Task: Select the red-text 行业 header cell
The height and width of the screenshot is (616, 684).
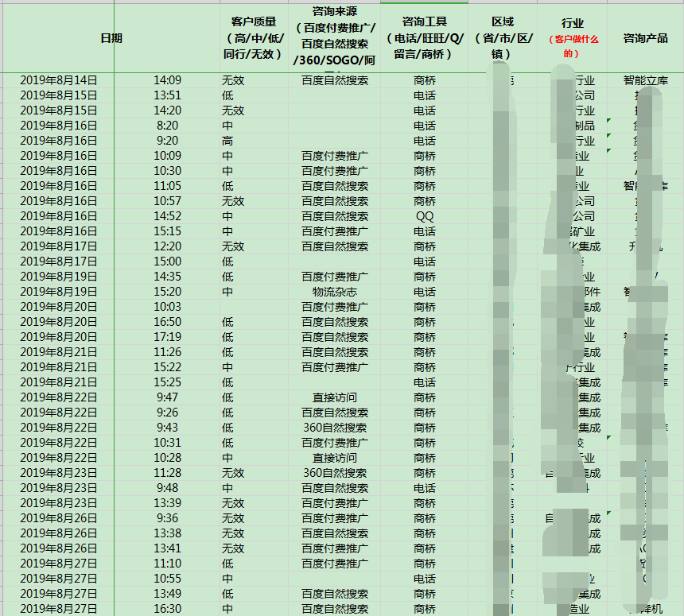Action: click(x=573, y=38)
